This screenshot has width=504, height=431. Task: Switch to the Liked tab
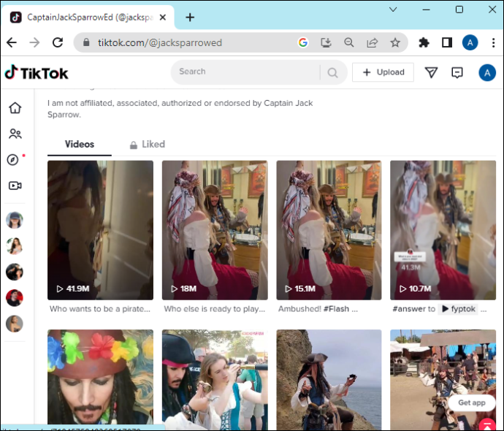(147, 145)
